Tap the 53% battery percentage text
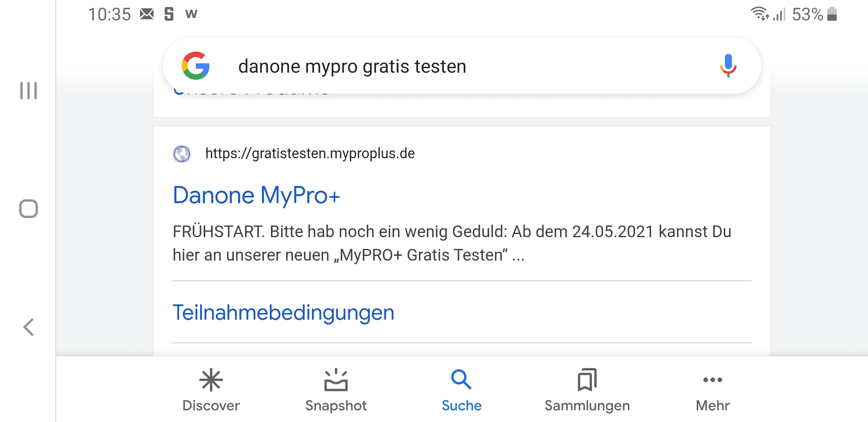 click(x=808, y=14)
